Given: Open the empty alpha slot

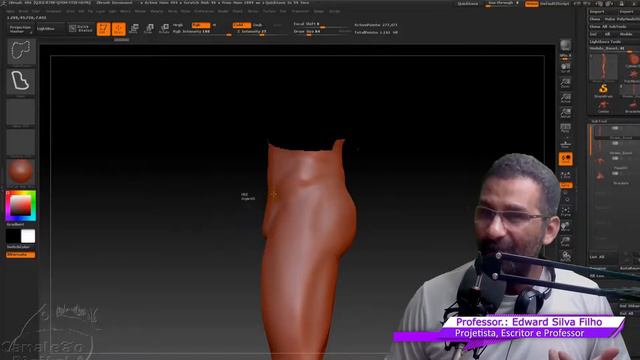Looking at the screenshot, I should pos(20,113).
